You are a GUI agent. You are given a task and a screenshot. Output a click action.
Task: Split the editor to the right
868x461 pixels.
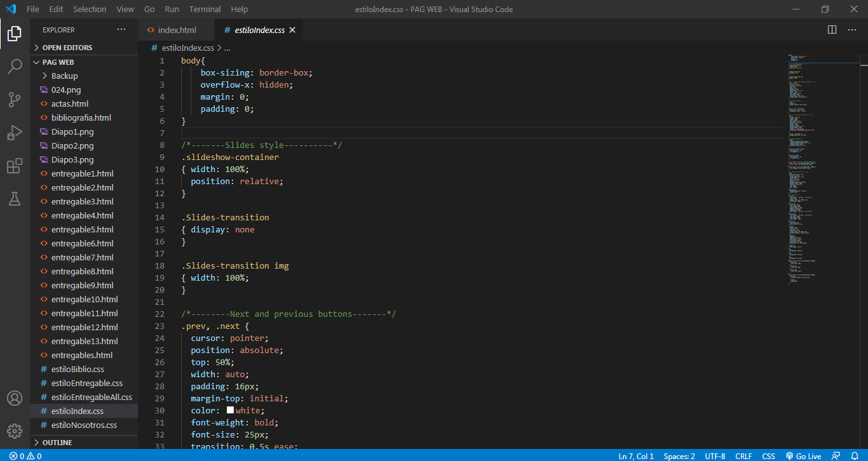pos(832,30)
